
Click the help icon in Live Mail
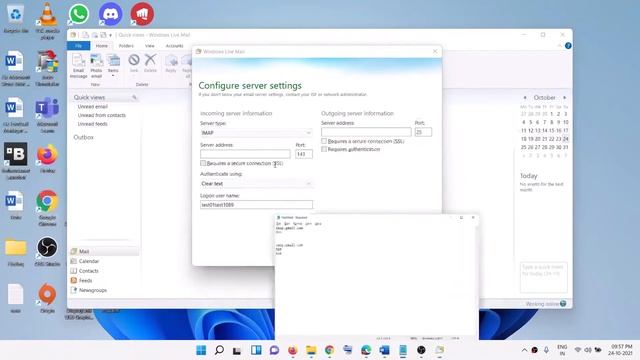point(568,46)
